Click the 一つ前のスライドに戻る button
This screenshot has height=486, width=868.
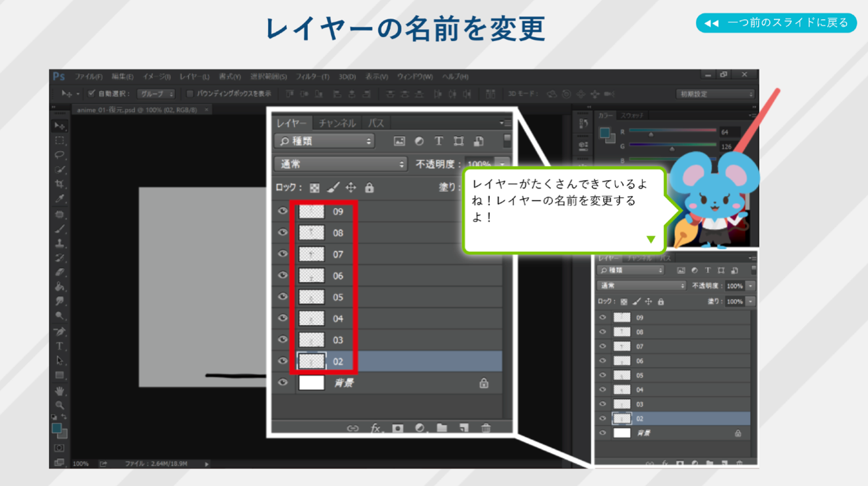pyautogui.click(x=777, y=23)
